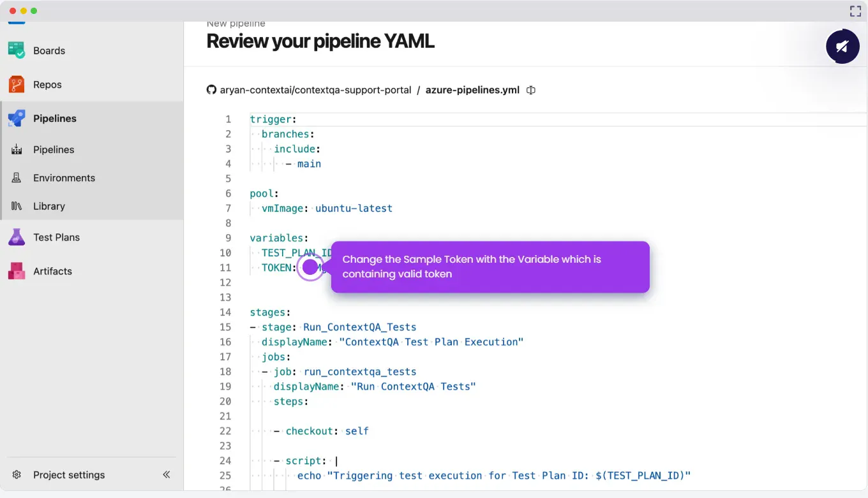Click the purple hotspot on TOKEN line

(x=310, y=267)
